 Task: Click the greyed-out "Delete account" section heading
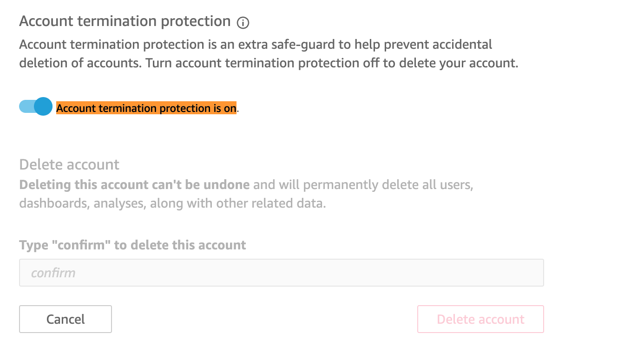(69, 164)
